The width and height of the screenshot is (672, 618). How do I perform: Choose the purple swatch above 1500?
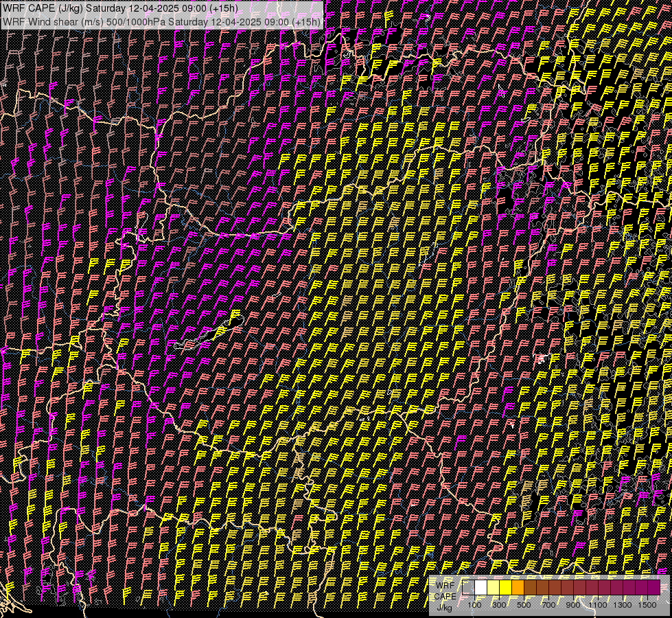coord(653,588)
